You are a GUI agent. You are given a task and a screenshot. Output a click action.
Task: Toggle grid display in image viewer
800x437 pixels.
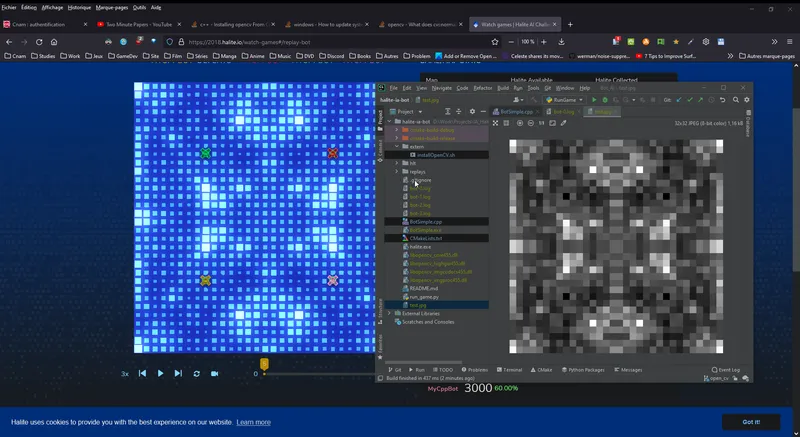click(x=506, y=123)
